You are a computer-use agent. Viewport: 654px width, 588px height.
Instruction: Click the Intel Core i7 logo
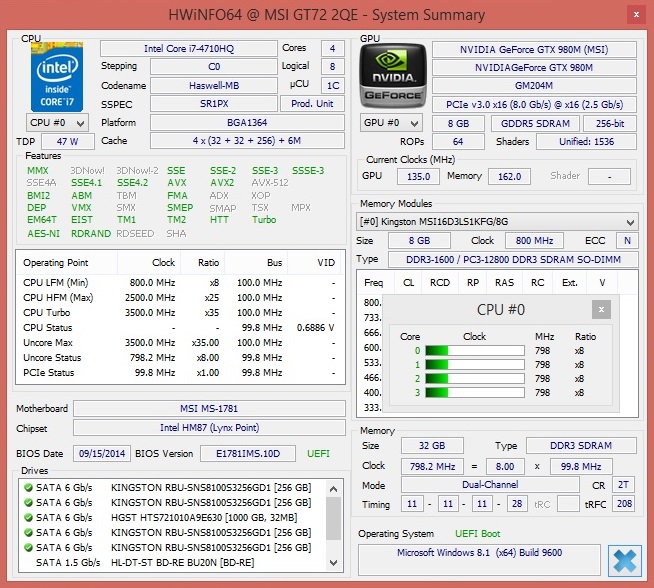[x=57, y=77]
